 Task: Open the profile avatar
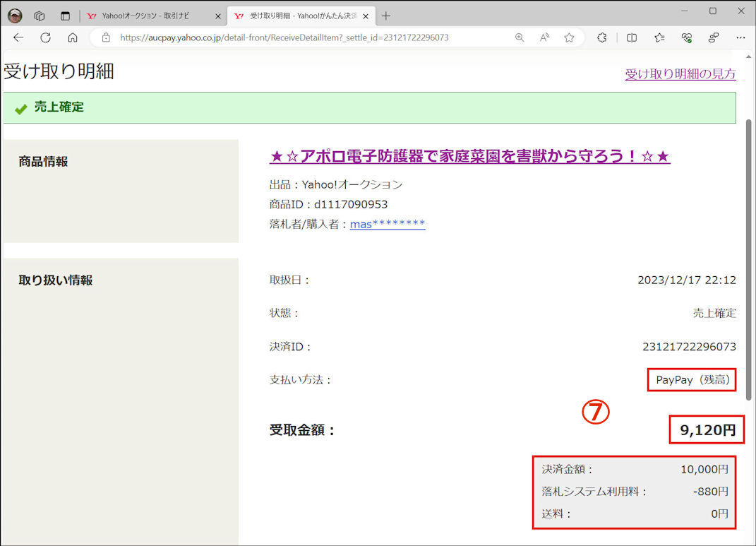15,16
